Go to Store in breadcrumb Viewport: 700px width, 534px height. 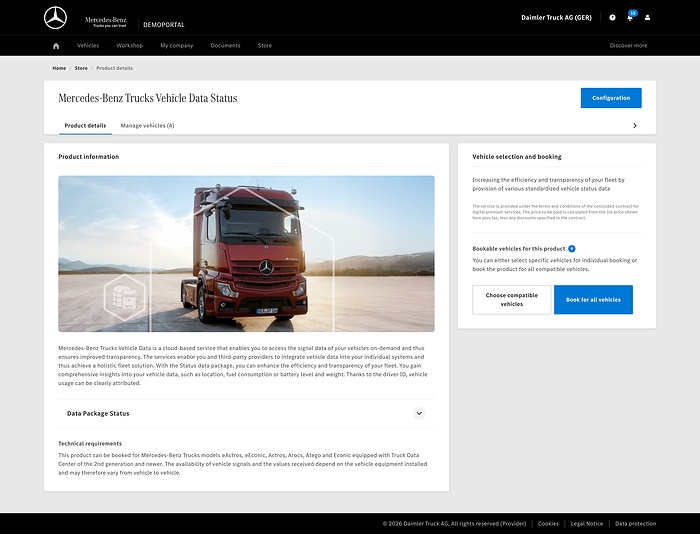81,68
